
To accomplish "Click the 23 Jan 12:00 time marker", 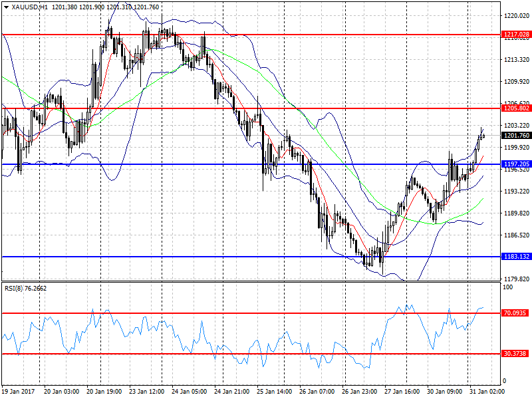I will coord(147,391).
